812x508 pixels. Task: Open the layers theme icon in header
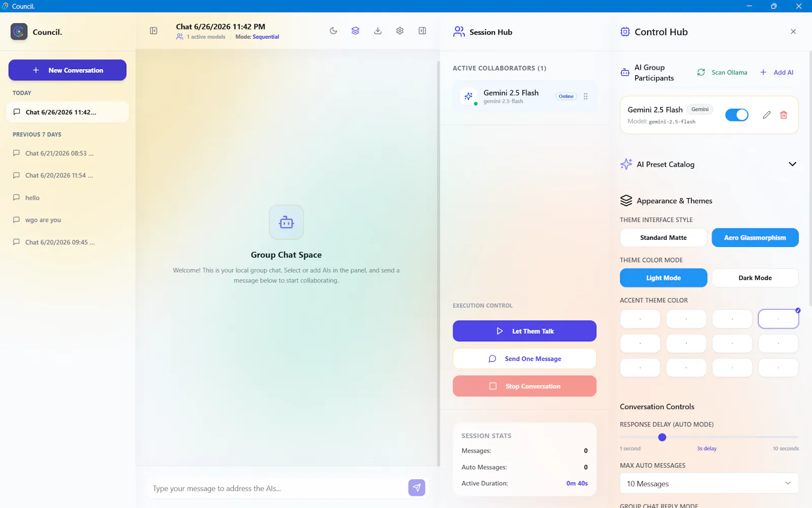click(x=355, y=31)
